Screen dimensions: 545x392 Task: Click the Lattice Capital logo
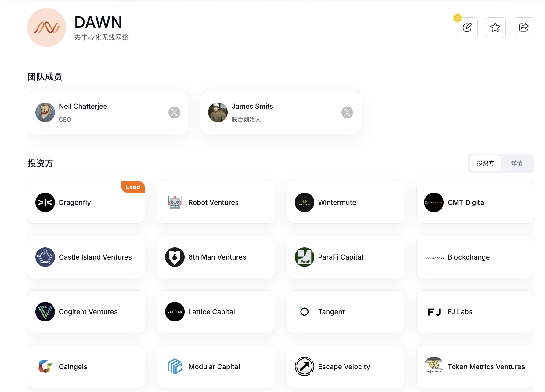click(x=175, y=312)
